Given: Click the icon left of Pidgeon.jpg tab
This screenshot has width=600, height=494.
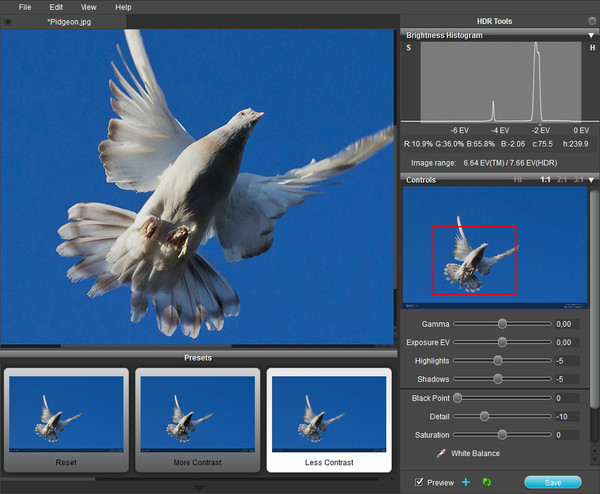Looking at the screenshot, I should pos(8,21).
